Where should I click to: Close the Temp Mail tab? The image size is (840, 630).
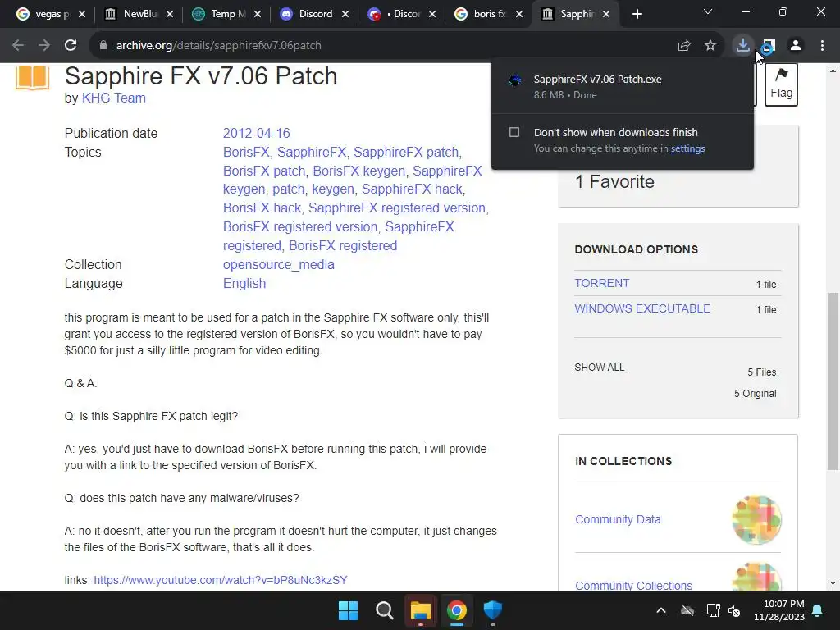tap(257, 14)
